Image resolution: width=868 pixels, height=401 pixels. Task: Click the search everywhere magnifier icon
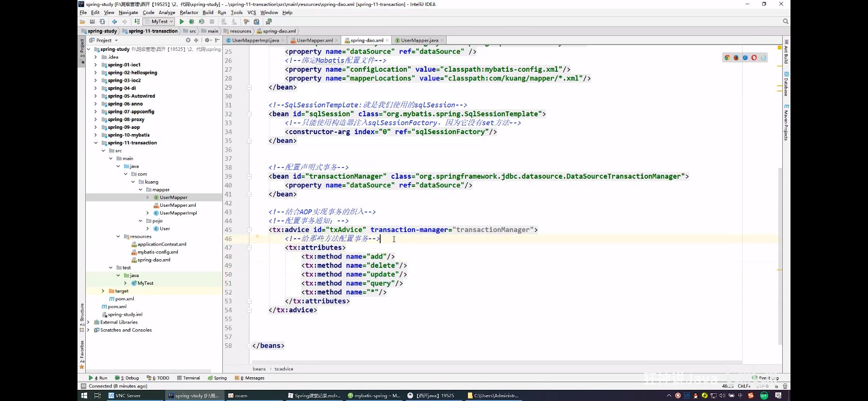tap(786, 21)
